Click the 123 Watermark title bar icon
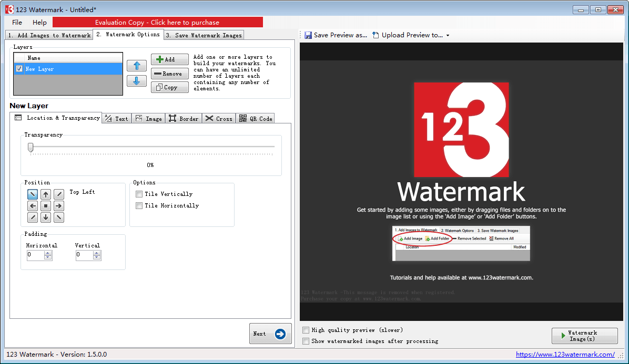 tap(9, 9)
